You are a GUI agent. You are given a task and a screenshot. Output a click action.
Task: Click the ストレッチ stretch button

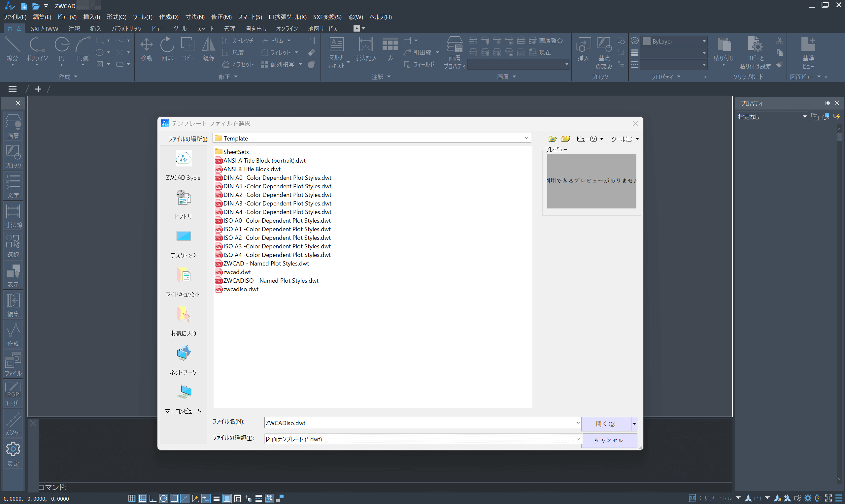pyautogui.click(x=238, y=41)
